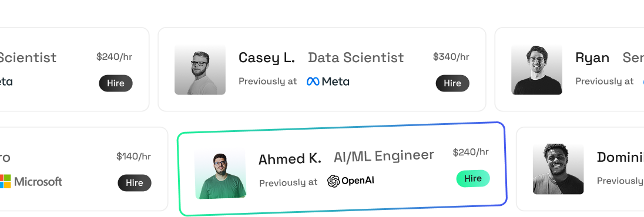Click the $240/hr rate on Ahmed's card
The image size is (644, 217).
click(x=471, y=152)
